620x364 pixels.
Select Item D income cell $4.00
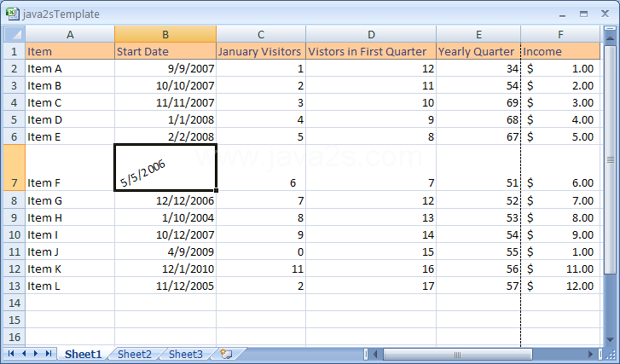click(x=560, y=119)
